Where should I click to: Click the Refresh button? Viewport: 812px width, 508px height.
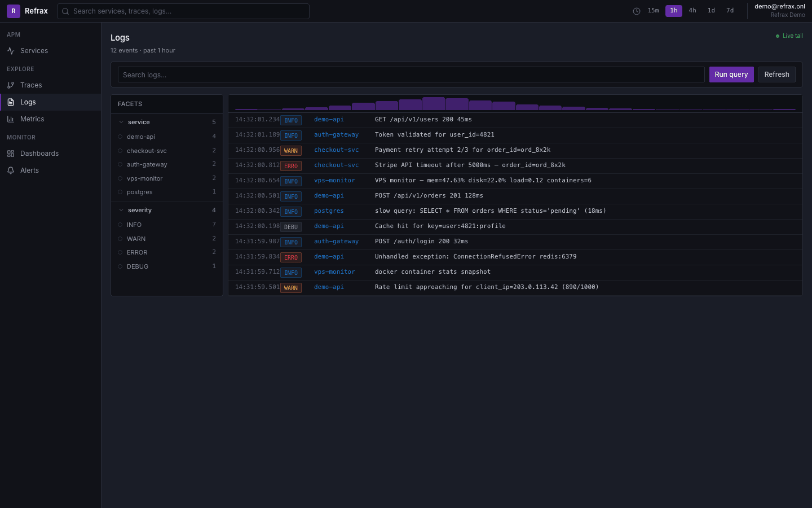(777, 75)
